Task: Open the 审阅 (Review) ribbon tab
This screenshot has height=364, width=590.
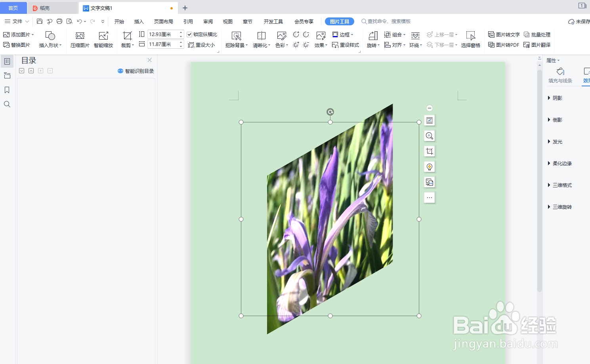Action: (x=208, y=21)
